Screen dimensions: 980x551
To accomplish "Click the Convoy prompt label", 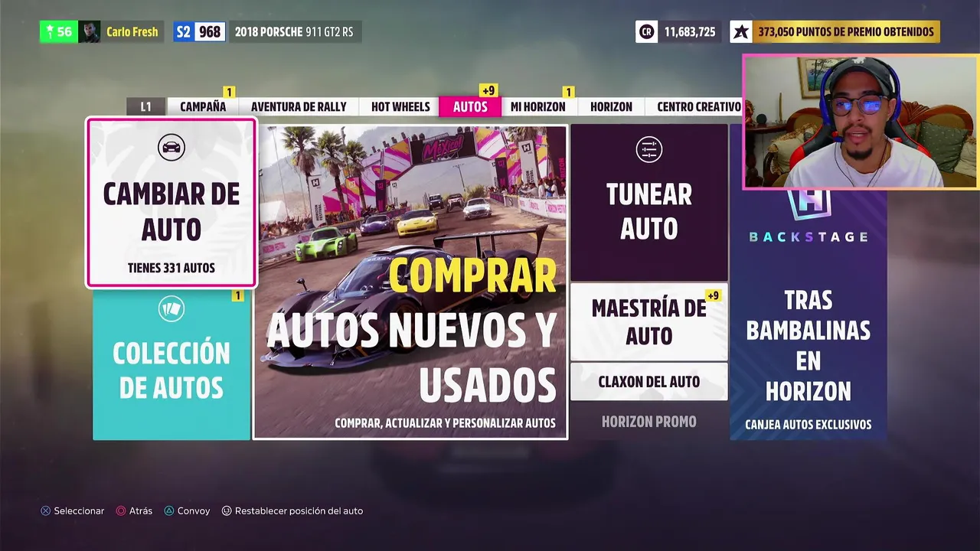I will pyautogui.click(x=194, y=510).
